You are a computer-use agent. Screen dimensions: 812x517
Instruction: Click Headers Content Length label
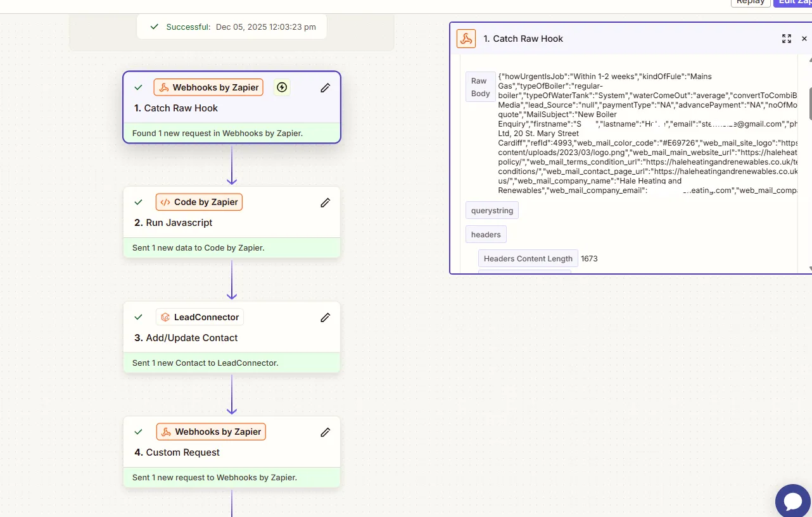528,258
